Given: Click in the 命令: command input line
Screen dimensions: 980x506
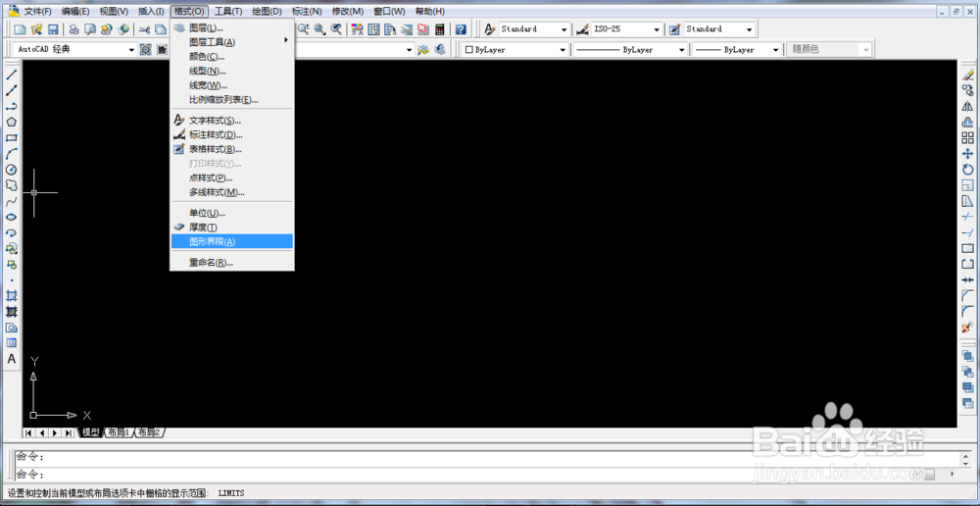Looking at the screenshot, I should [487, 475].
